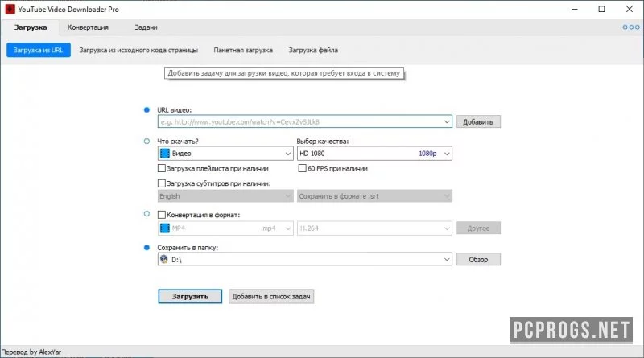Select Загрузка из URL sub-tab
The width and height of the screenshot is (644, 358).
pos(38,50)
